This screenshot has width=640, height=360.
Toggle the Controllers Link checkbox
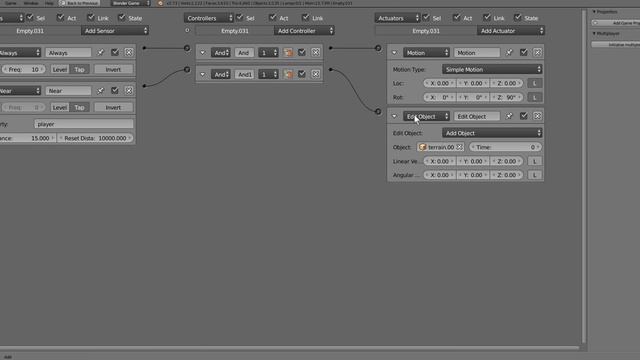click(306, 18)
